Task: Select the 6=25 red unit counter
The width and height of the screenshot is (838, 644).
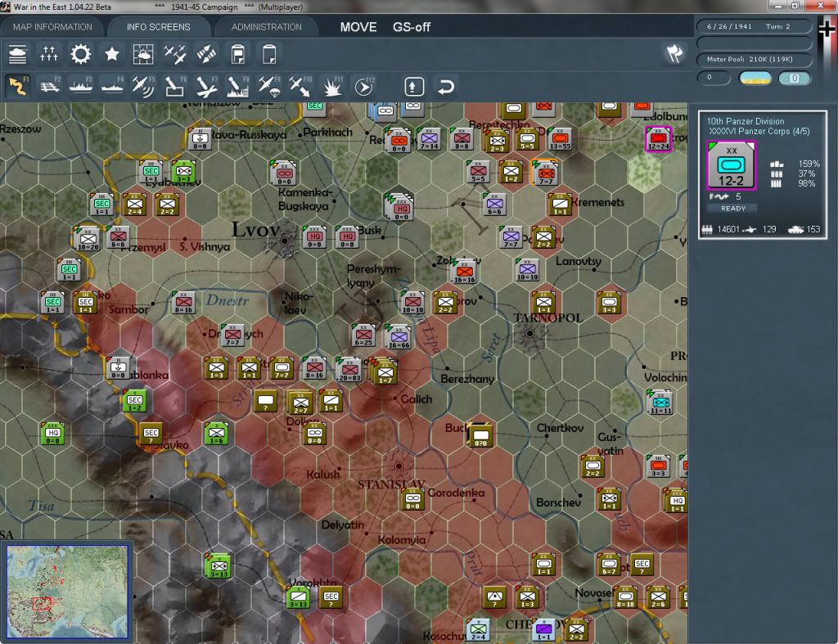Action: point(363,336)
